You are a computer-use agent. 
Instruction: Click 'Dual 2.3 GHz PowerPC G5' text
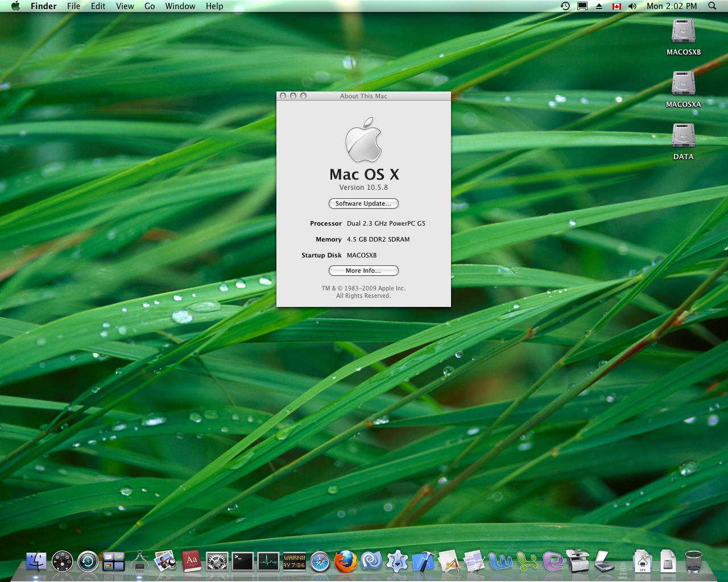tap(386, 223)
